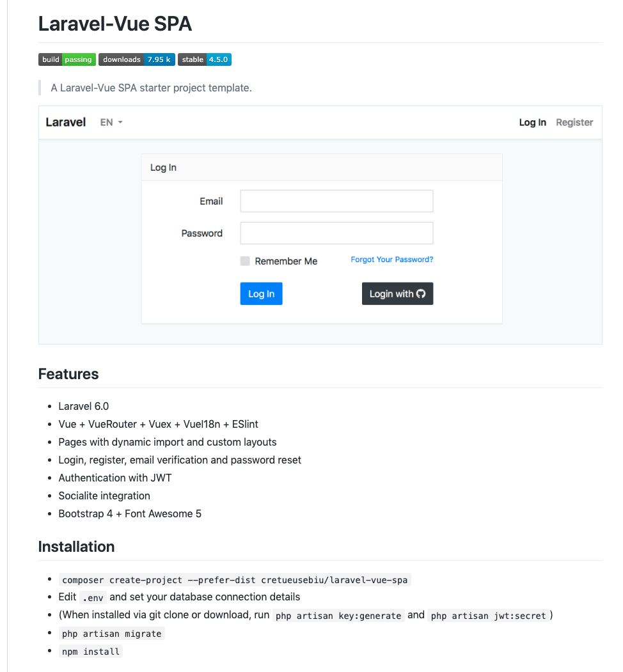Focus the Email input field
Screen dimensions: 623x672
point(336,201)
